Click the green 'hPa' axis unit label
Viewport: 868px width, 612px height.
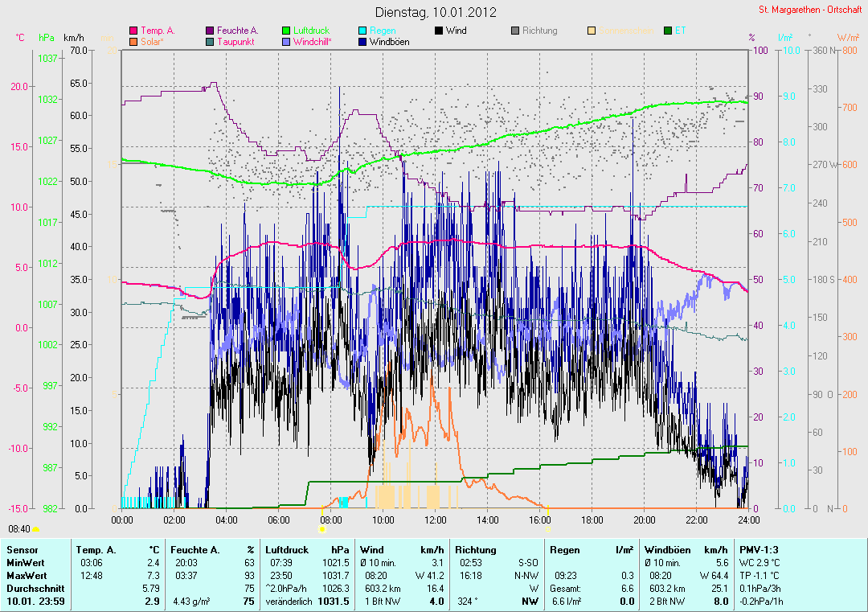[47, 39]
